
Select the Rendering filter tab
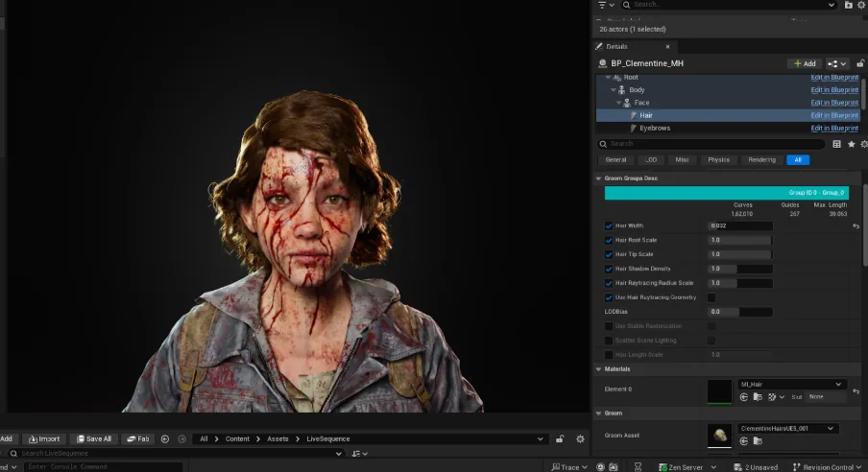pos(761,160)
